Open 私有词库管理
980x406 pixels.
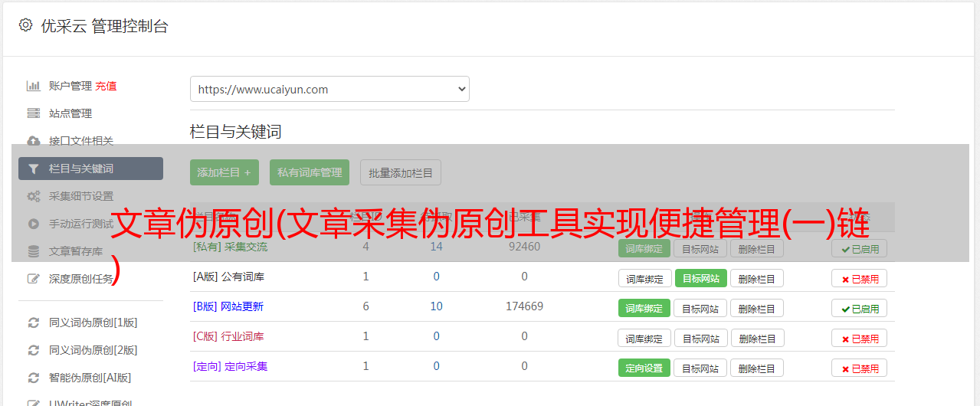click(x=310, y=172)
